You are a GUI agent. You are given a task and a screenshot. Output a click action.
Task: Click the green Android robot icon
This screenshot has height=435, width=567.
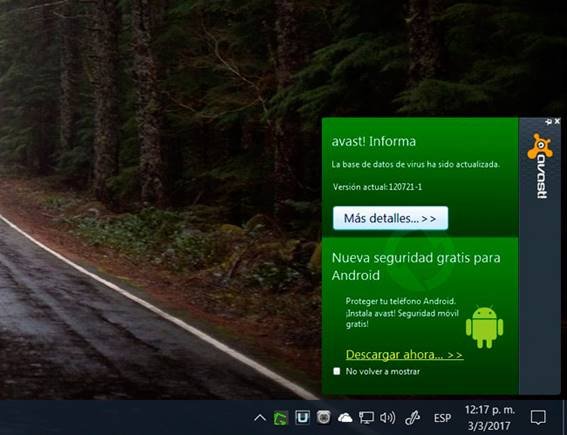click(x=484, y=328)
